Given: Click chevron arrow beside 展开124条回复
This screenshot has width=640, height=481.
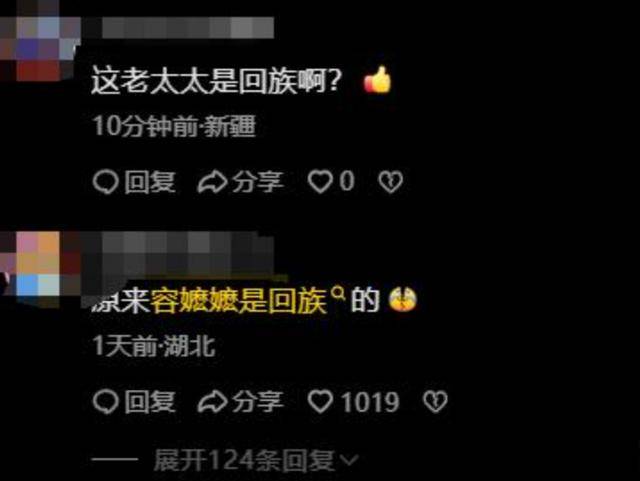Looking at the screenshot, I should pyautogui.click(x=349, y=461).
